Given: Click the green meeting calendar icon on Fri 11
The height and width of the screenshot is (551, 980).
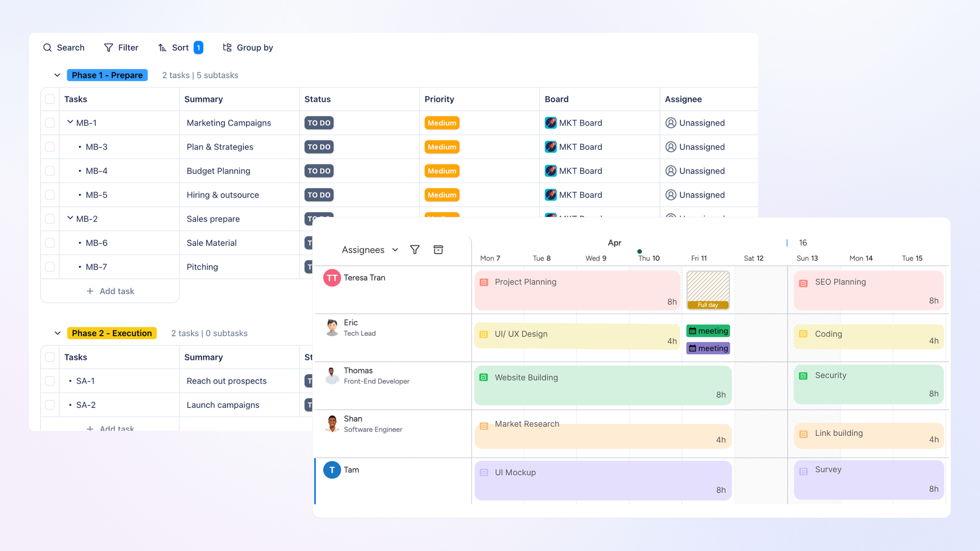Looking at the screenshot, I should [x=692, y=331].
